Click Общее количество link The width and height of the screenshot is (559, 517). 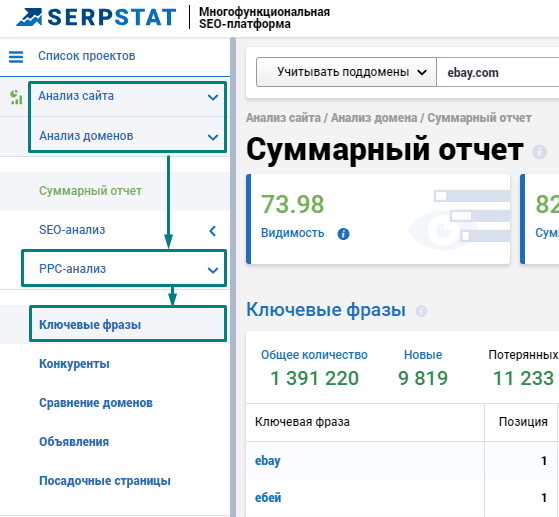[314, 355]
